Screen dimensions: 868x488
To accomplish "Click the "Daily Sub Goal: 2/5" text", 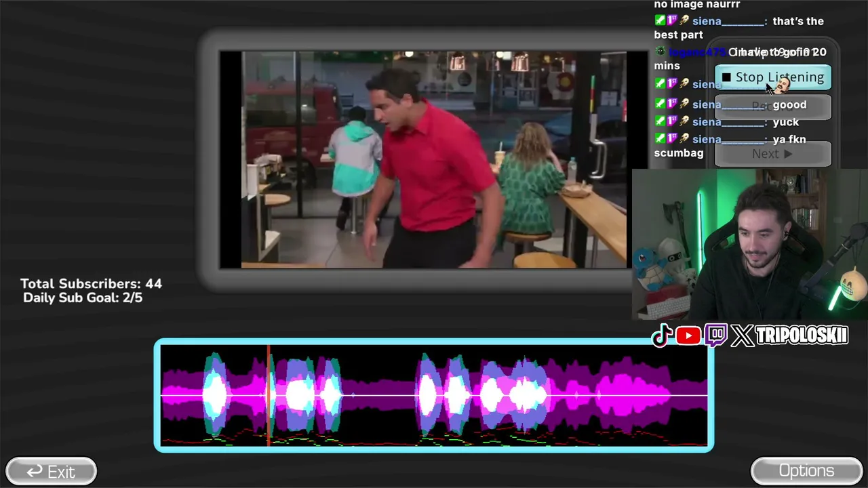I will 83,298.
